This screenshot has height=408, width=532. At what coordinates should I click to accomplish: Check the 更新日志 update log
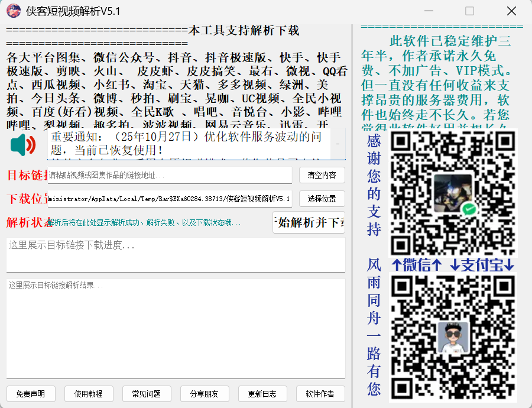(262, 394)
